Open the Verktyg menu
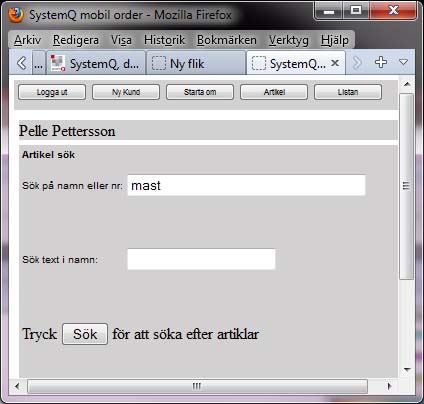The height and width of the screenshot is (404, 424). pyautogui.click(x=289, y=40)
